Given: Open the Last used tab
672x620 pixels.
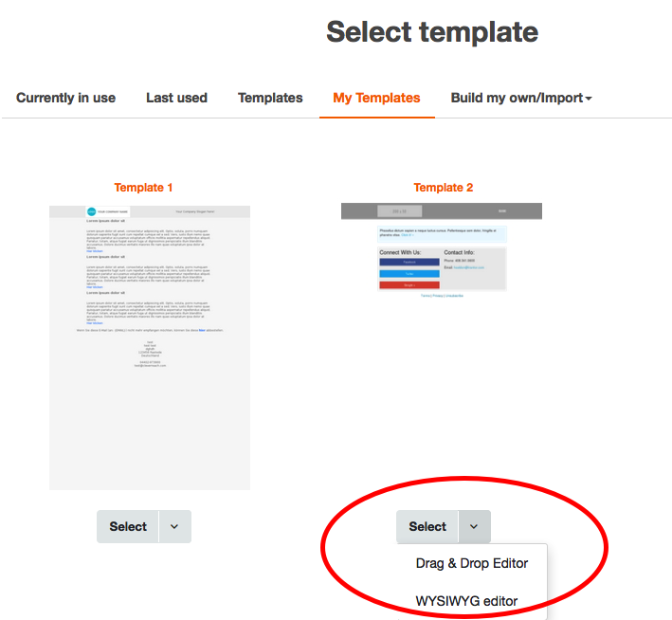Looking at the screenshot, I should [176, 98].
